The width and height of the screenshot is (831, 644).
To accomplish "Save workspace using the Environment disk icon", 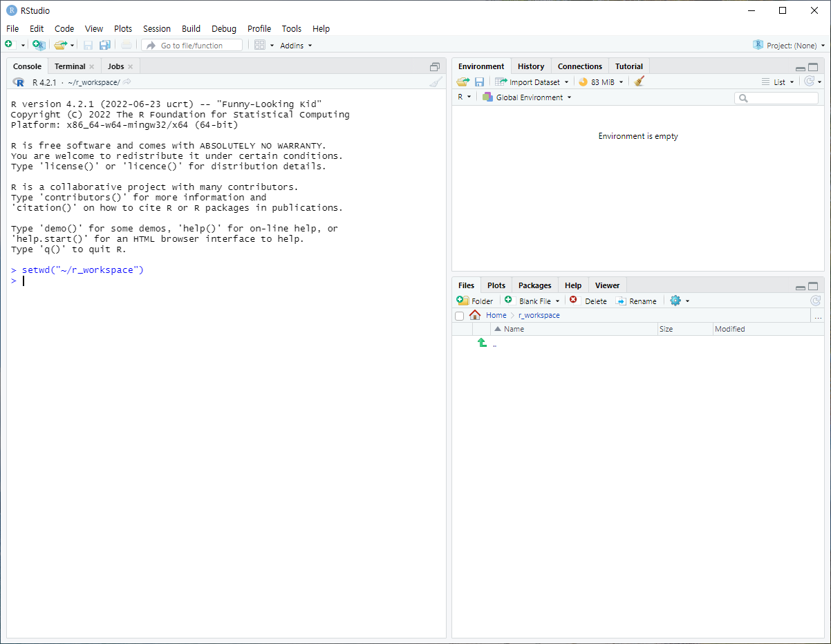I will tap(479, 82).
